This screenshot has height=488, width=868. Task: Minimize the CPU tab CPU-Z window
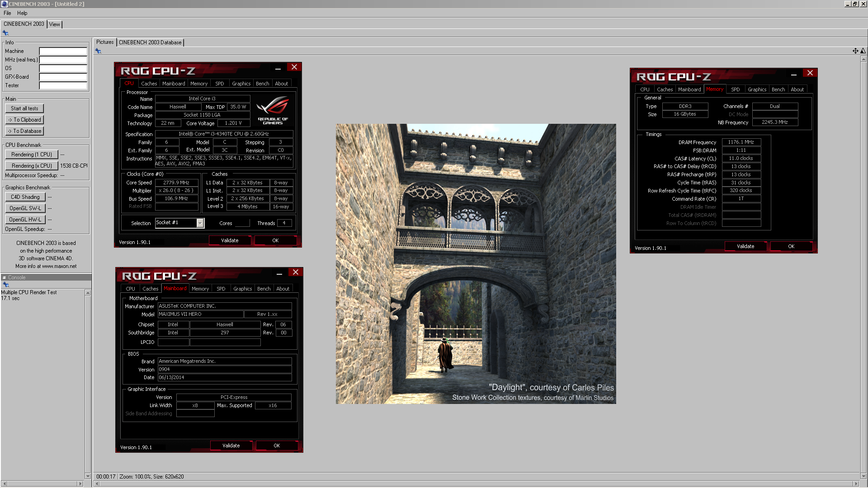(278, 68)
